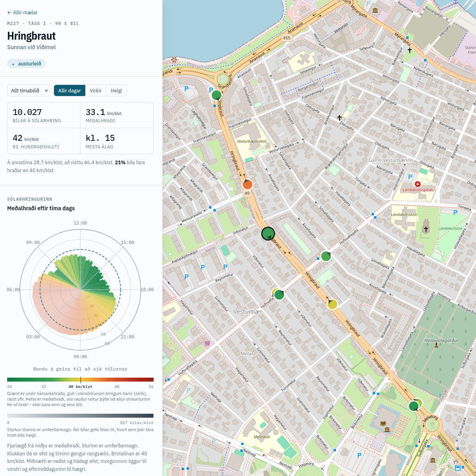
Task: Click the 18:00 label on the chart
Action: click(x=147, y=290)
